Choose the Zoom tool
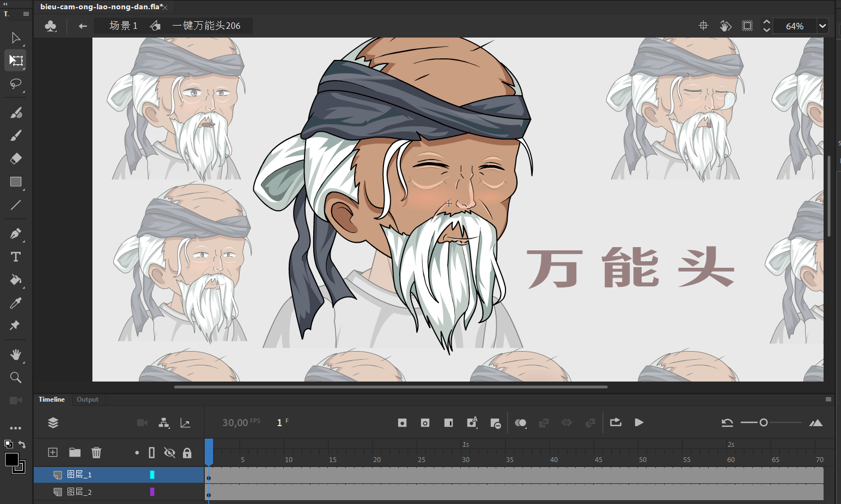The image size is (841, 504). pyautogui.click(x=15, y=377)
